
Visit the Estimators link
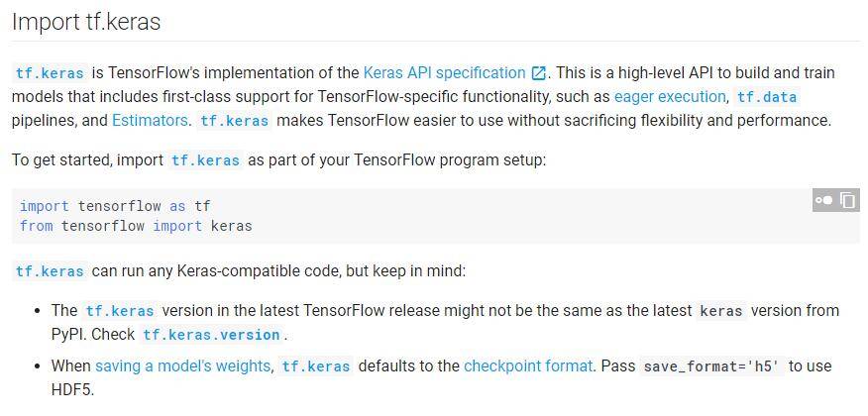click(150, 121)
